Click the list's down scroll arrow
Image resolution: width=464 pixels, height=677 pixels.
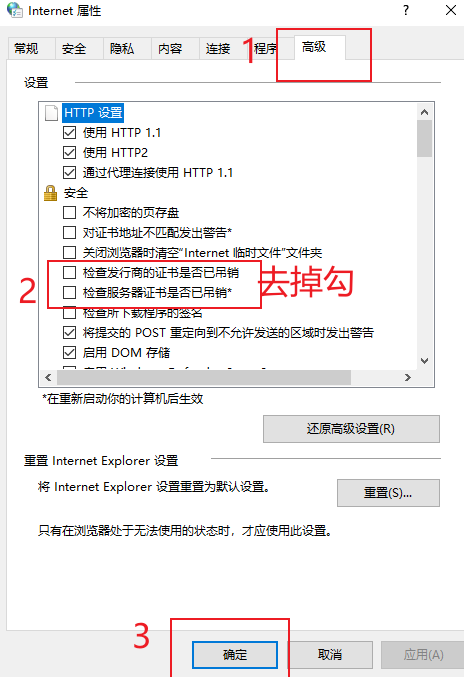point(424,361)
